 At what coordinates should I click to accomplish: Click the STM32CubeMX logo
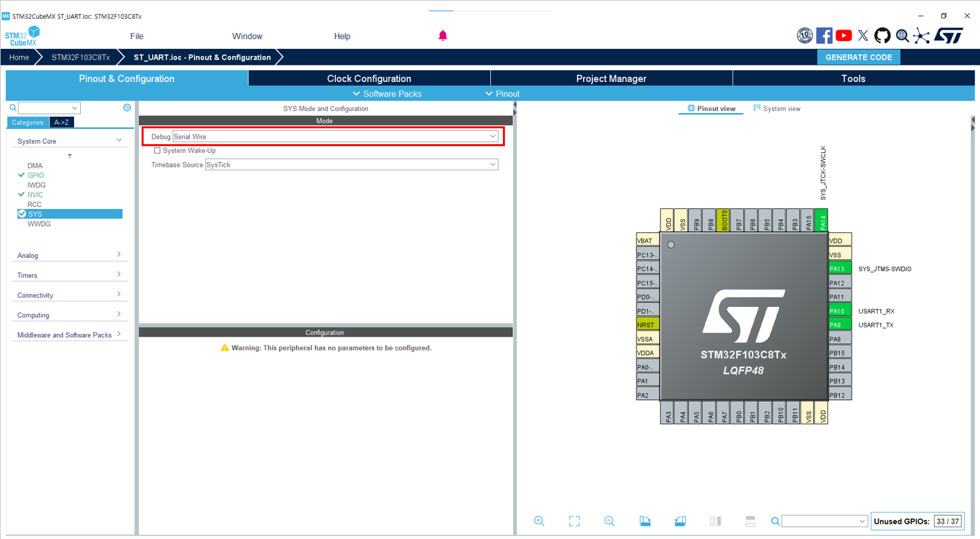22,36
